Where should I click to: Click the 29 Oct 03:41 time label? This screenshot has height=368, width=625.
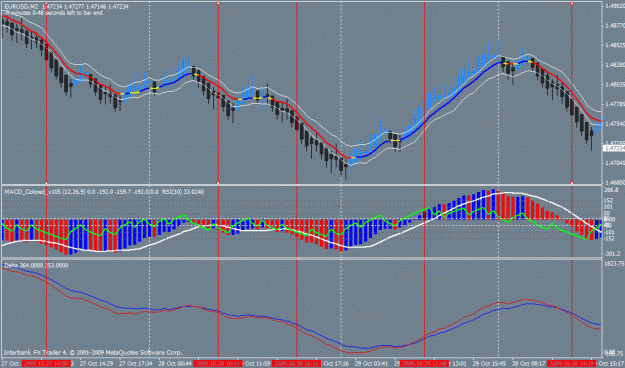[371, 364]
